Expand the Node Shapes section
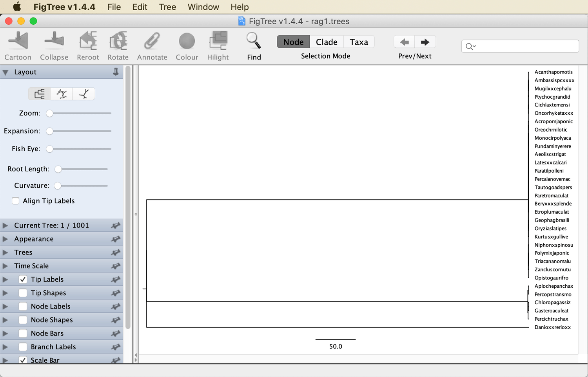 (5, 320)
